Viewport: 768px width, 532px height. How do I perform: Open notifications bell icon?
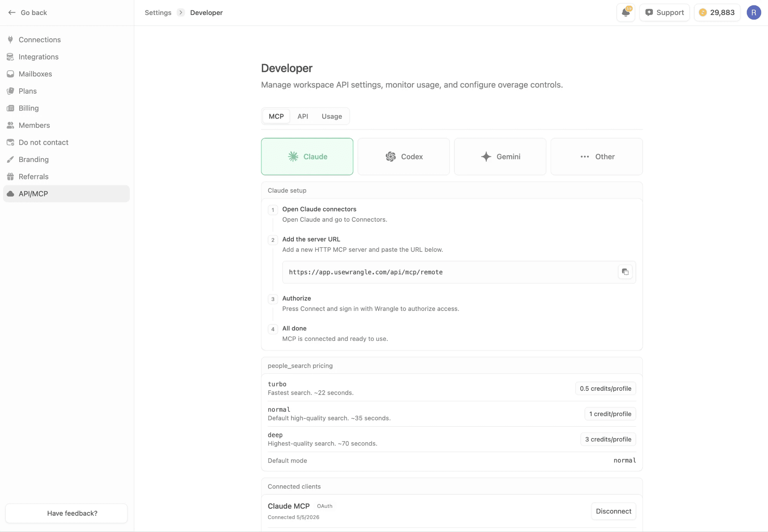(x=626, y=13)
